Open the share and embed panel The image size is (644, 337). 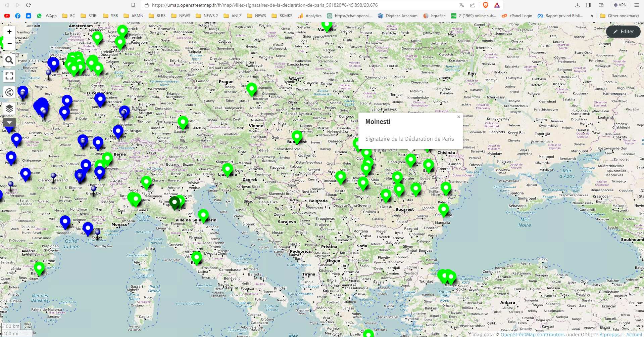pos(9,92)
